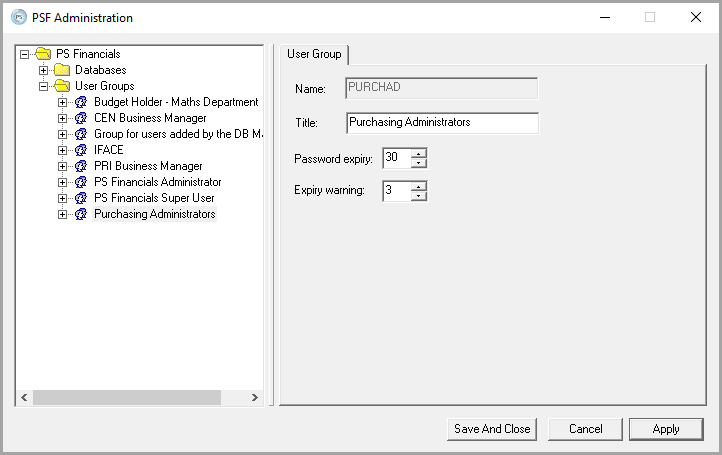This screenshot has width=722, height=455.
Task: Click the Purchasing Administrators group icon
Action: pos(81,214)
